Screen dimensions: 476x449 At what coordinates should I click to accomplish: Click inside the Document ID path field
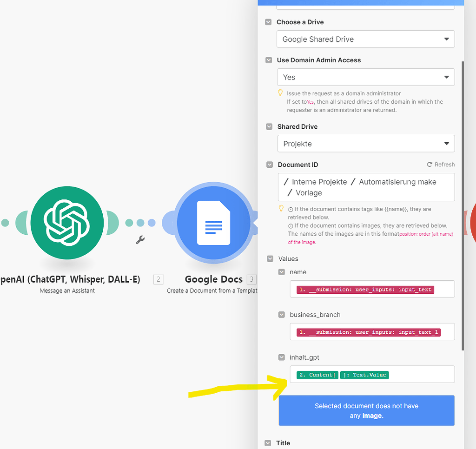[366, 187]
